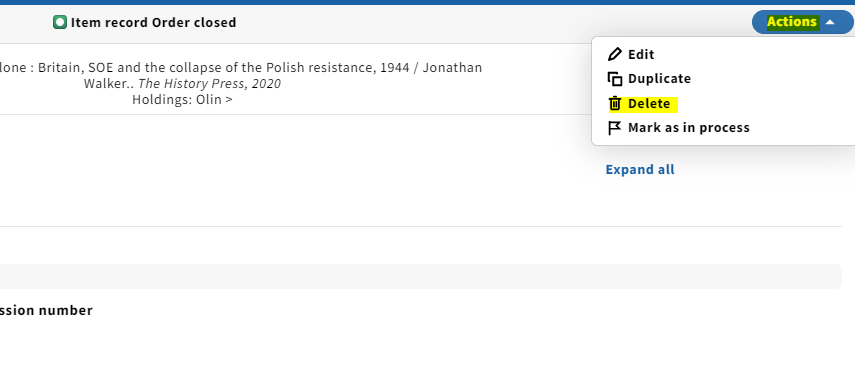
Task: Click the pencil icon beside Edit
Action: [615, 54]
